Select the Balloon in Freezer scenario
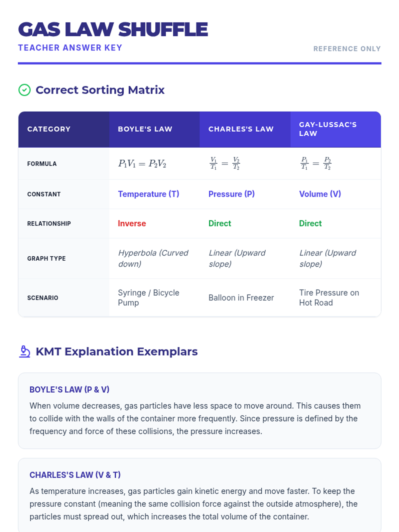Image resolution: width=399 pixels, height=532 pixels. 241,298
